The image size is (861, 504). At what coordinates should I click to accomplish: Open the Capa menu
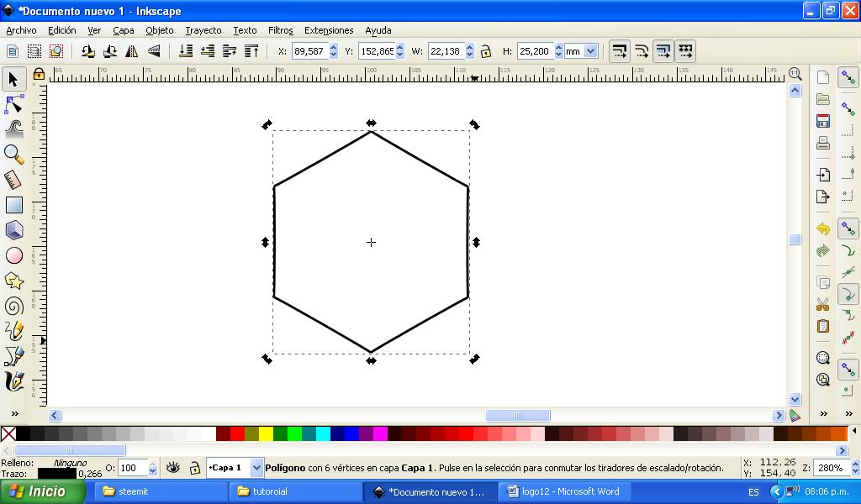(124, 31)
